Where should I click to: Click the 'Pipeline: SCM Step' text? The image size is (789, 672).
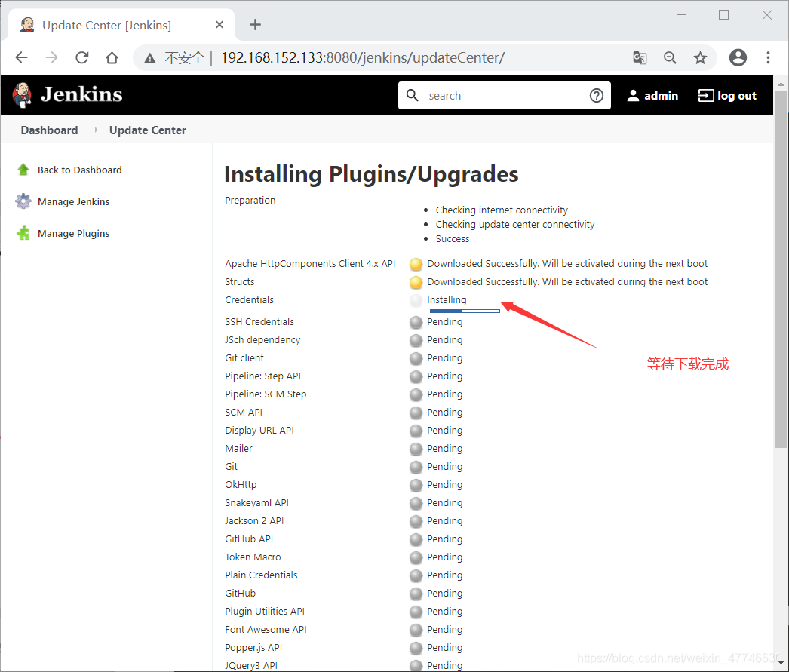pos(266,394)
